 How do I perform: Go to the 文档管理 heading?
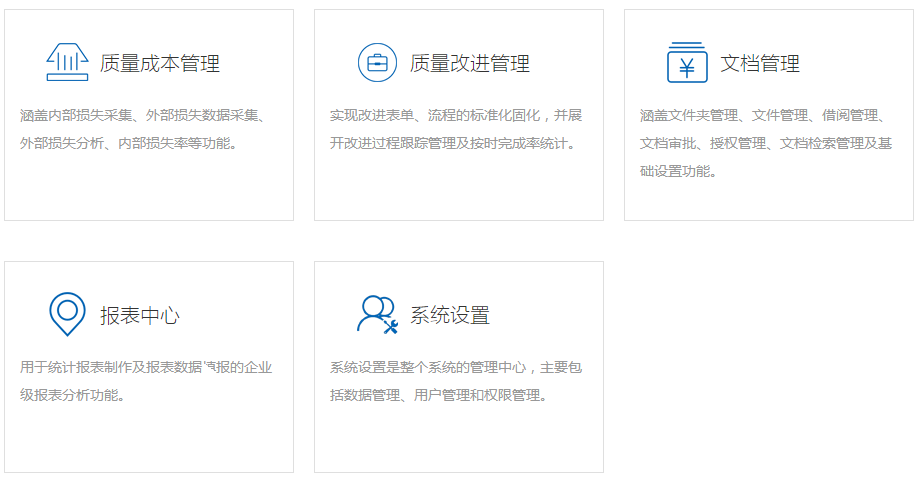[760, 64]
